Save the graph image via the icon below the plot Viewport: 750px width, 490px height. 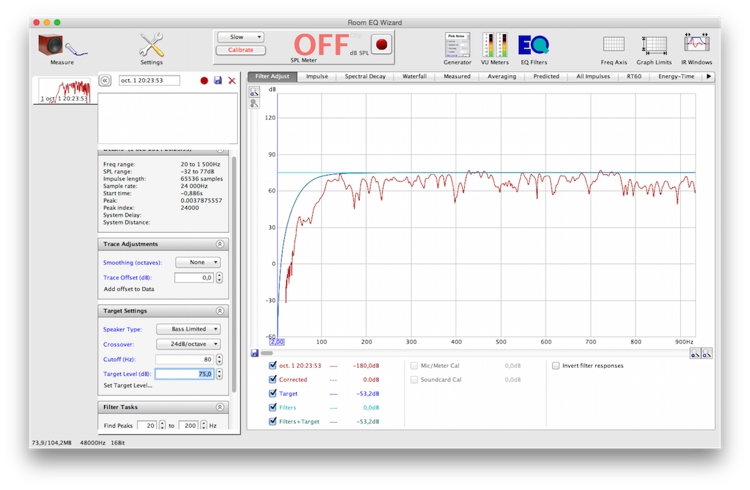coord(254,353)
